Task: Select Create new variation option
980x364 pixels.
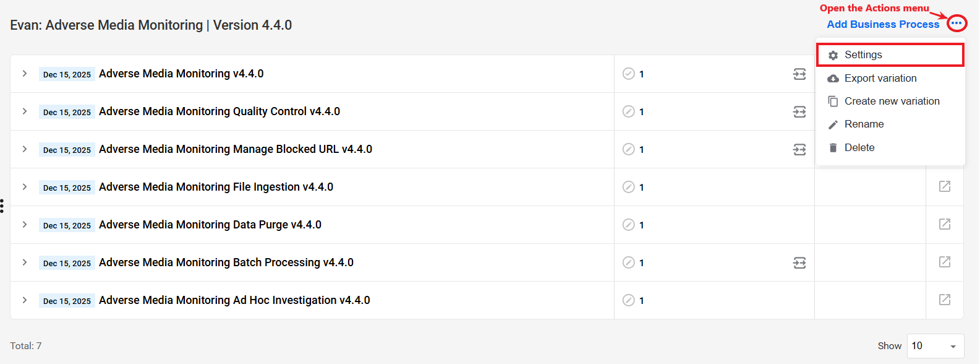Action: click(890, 102)
